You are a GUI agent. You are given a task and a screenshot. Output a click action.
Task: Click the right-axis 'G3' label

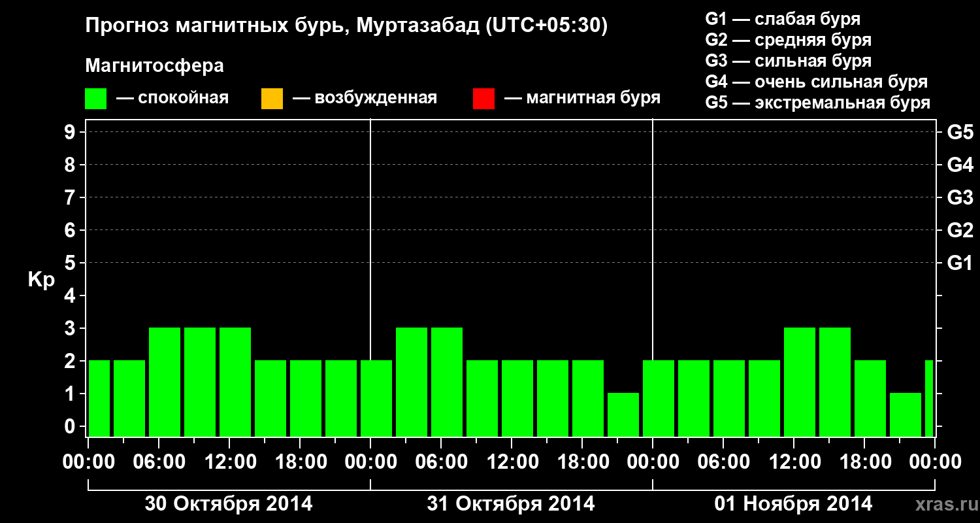960,197
